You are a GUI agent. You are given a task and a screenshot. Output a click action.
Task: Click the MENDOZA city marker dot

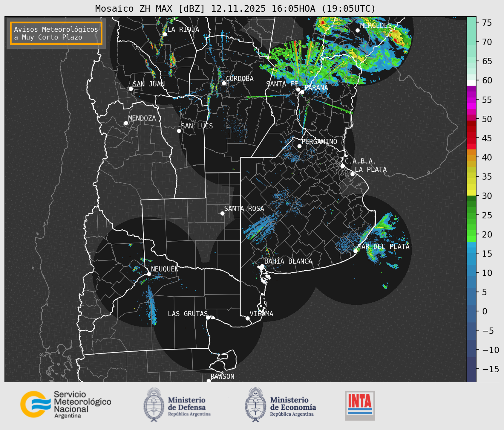[126, 123]
